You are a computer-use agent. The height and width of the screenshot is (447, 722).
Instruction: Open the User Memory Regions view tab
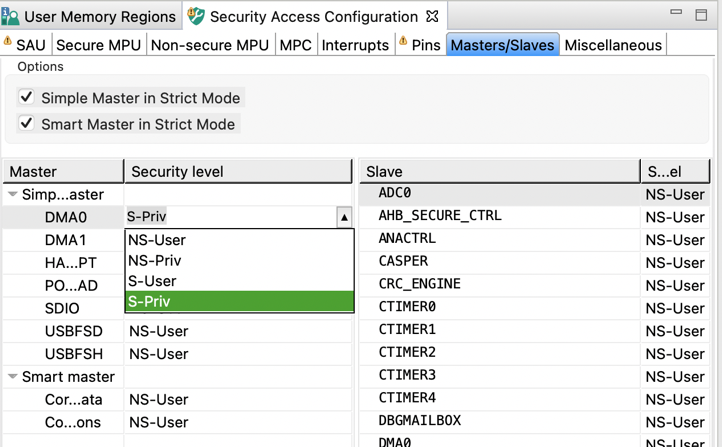click(x=91, y=17)
